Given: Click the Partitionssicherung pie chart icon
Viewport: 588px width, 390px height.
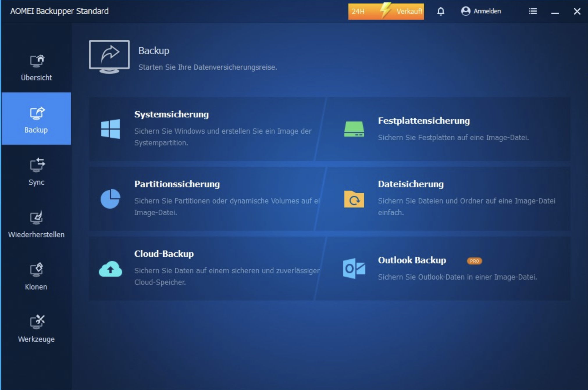Looking at the screenshot, I should (110, 199).
